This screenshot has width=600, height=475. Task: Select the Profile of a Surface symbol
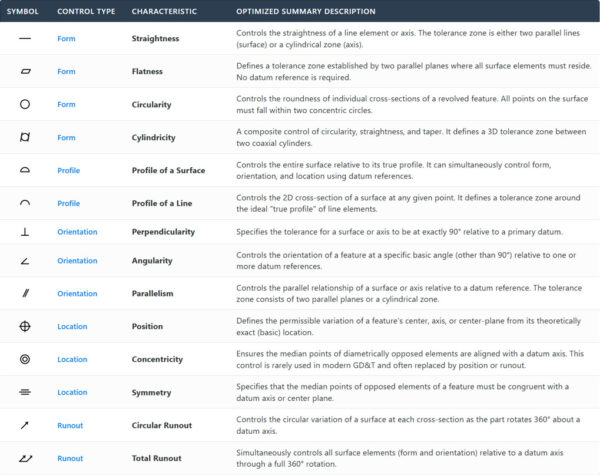click(x=25, y=170)
